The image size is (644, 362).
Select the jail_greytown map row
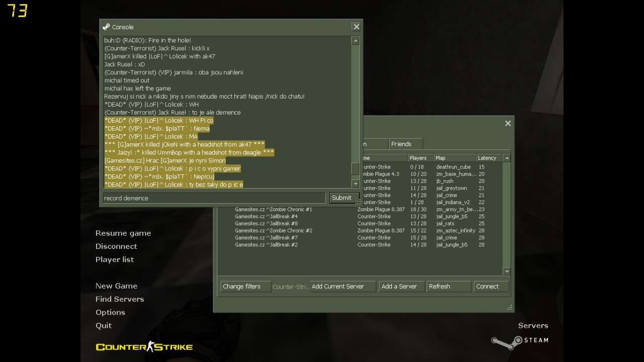[x=433, y=188]
